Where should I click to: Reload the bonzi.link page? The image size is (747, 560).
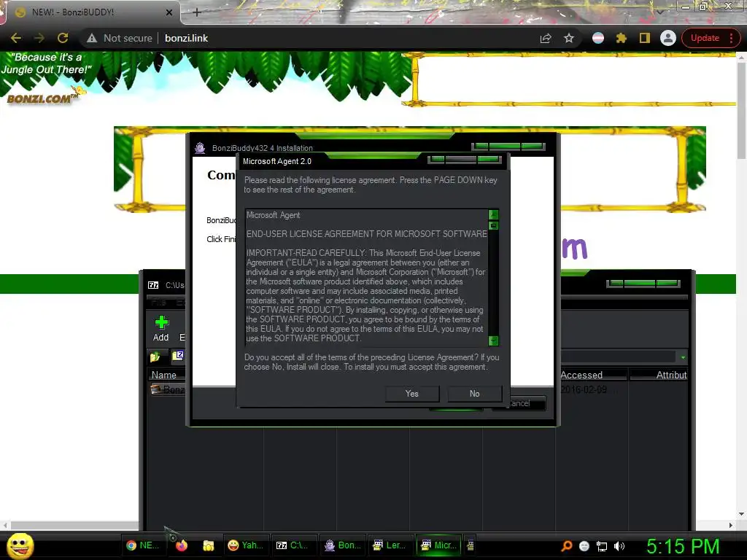(x=63, y=38)
